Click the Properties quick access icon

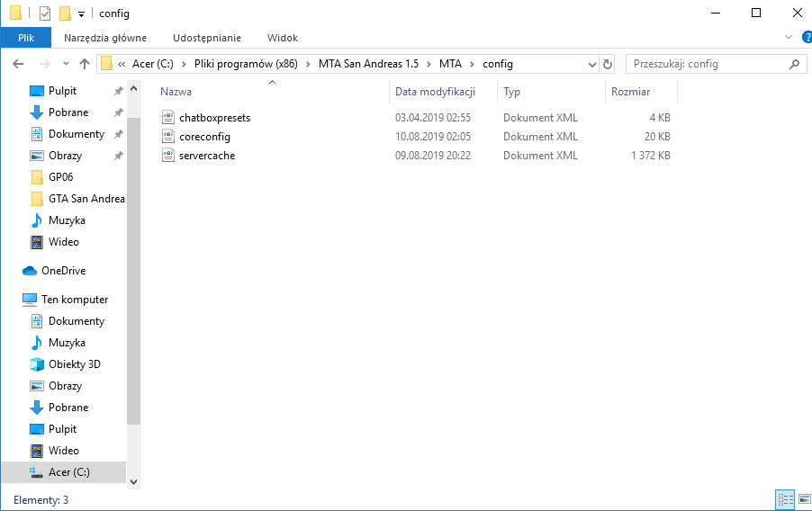45,13
